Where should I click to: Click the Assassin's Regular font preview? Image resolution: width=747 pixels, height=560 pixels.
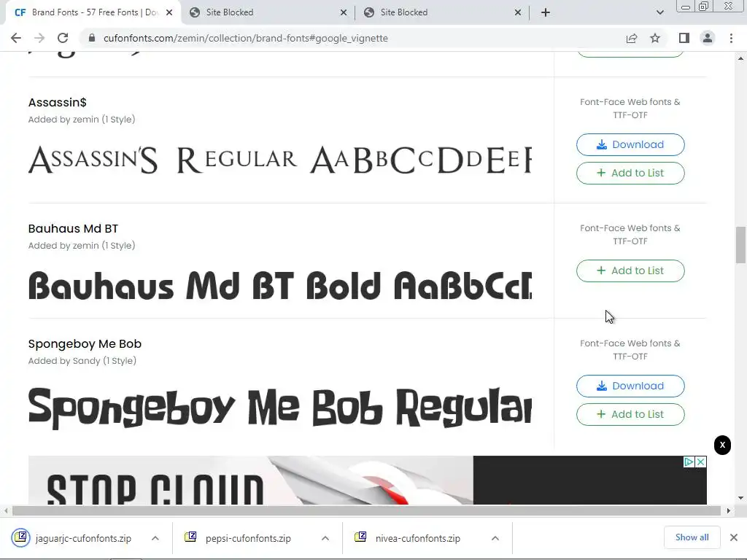(279, 160)
